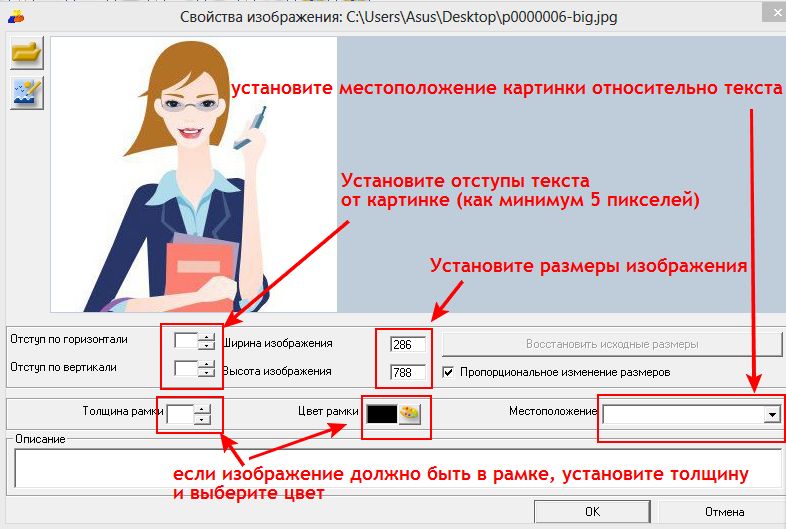
Task: Increase Отступ по горизонтали with up arrow
Action: (206, 339)
